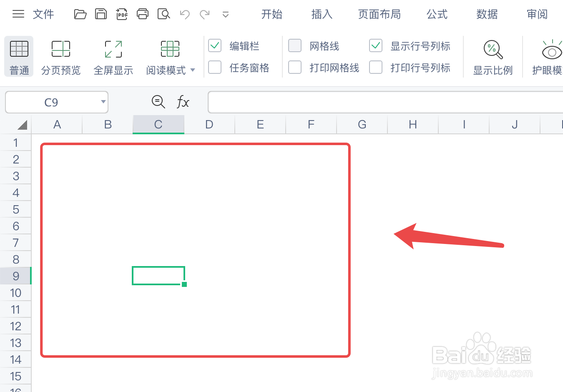The width and height of the screenshot is (563, 392).
Task: Click into the formula bar field
Action: click(x=385, y=102)
